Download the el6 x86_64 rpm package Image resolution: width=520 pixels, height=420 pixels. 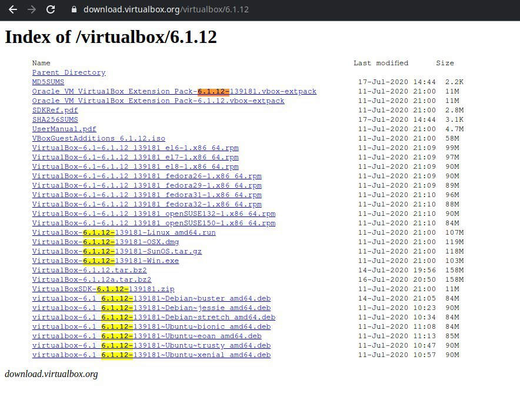coord(135,148)
